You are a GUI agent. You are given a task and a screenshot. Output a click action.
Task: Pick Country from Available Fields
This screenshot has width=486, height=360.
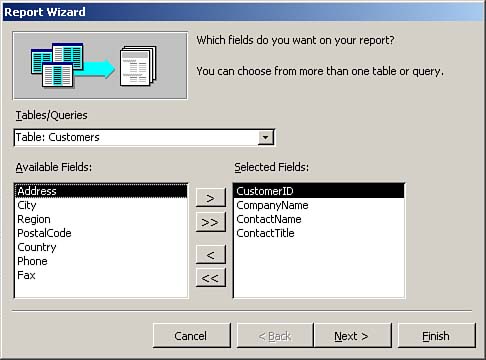pos(101,247)
